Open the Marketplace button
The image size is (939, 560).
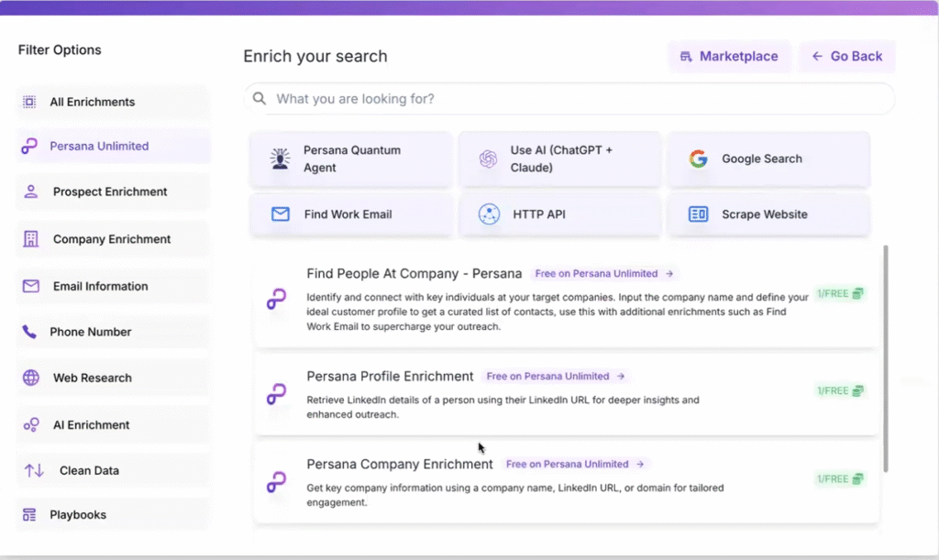coord(729,56)
